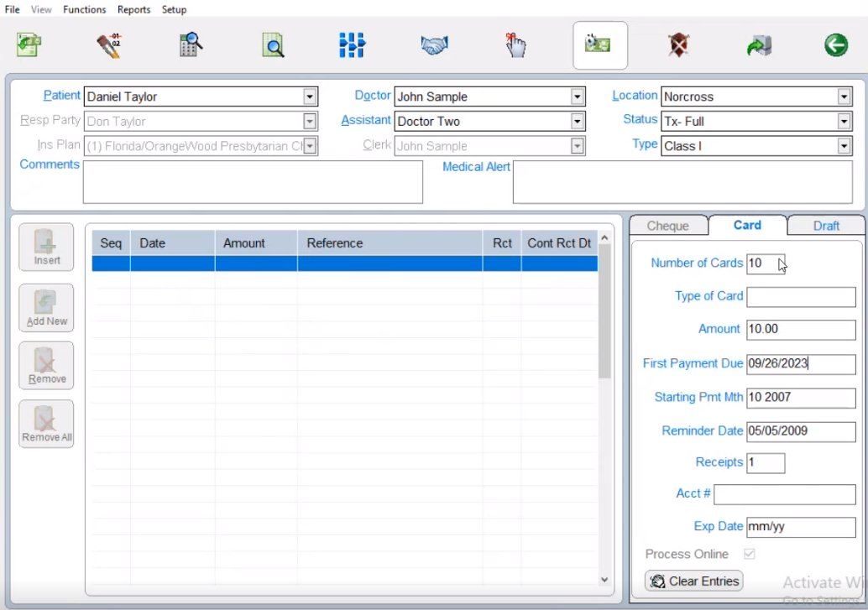Click the document search magnifier icon
The image size is (868, 610).
tap(273, 45)
